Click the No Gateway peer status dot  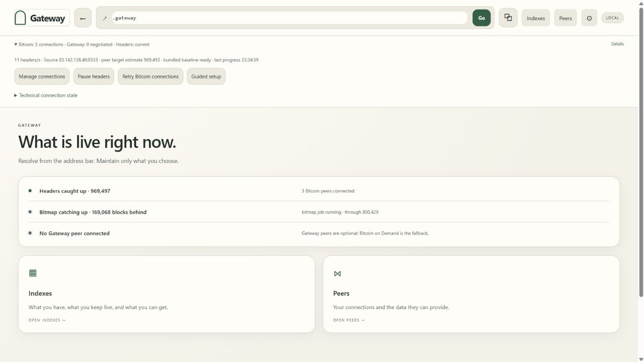point(30,233)
